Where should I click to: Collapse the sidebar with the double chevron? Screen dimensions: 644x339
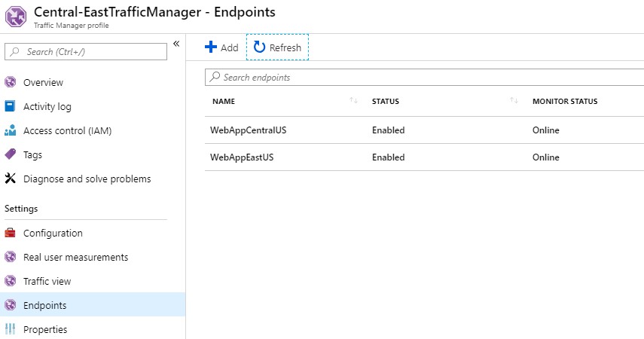click(176, 44)
